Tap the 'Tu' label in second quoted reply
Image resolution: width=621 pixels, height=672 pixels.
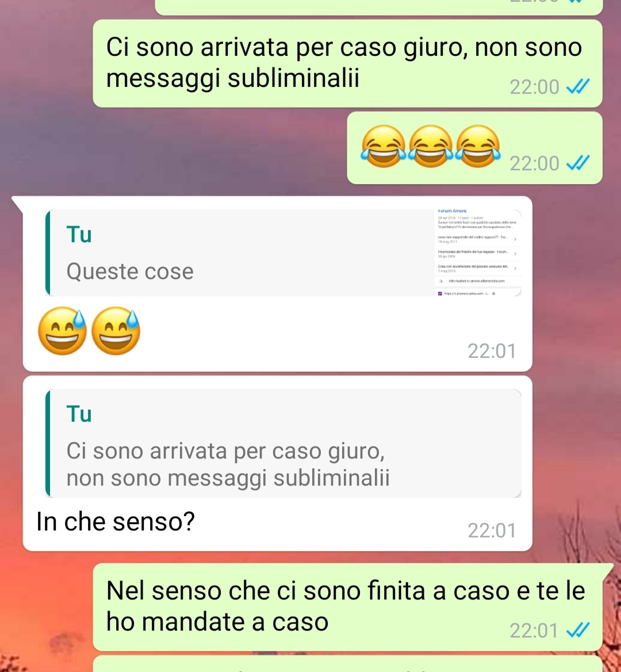point(79,414)
